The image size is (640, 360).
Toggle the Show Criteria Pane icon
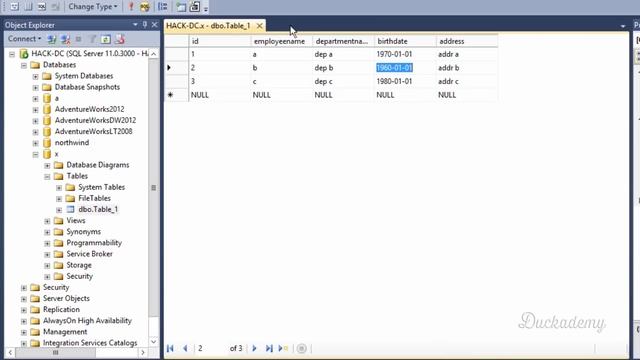pyautogui.click(x=28, y=7)
